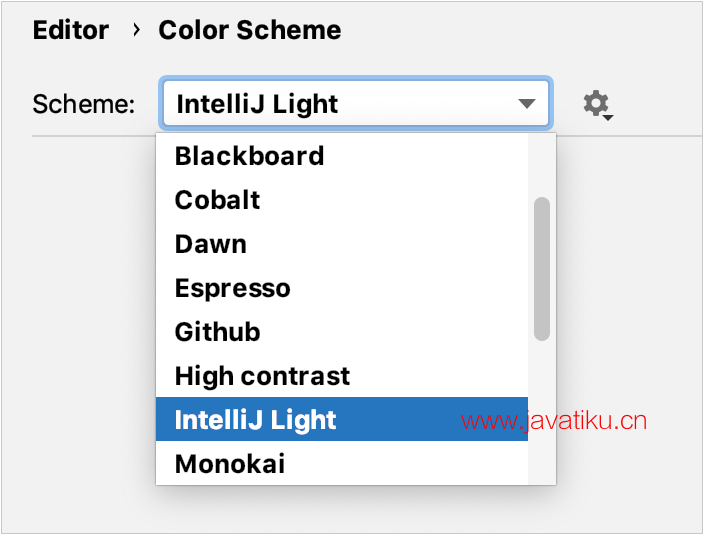The width and height of the screenshot is (705, 536).
Task: Choose Cobalt from the scheme list
Action: (217, 200)
